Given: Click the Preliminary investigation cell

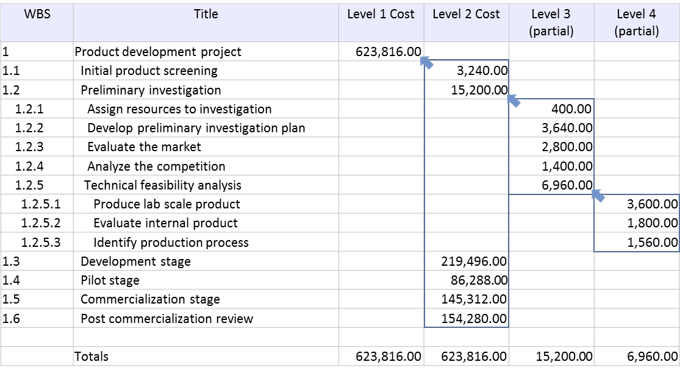Looking at the screenshot, I should point(206,90).
